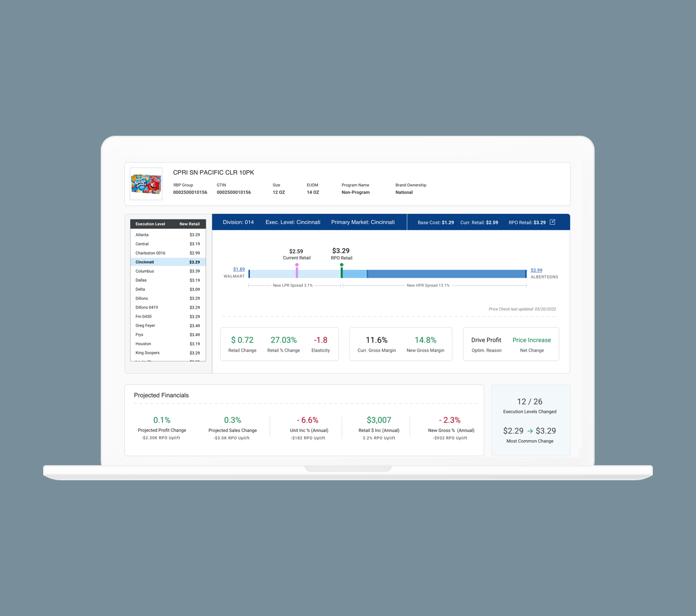Click the -1.8 Elasticity value
Viewport: 696px width, 616px height.
click(x=321, y=340)
